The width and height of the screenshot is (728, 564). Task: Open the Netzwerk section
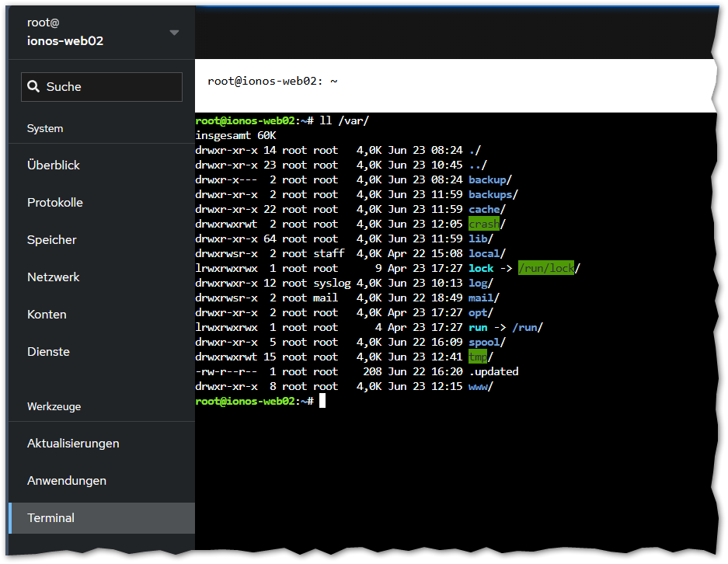tap(54, 277)
